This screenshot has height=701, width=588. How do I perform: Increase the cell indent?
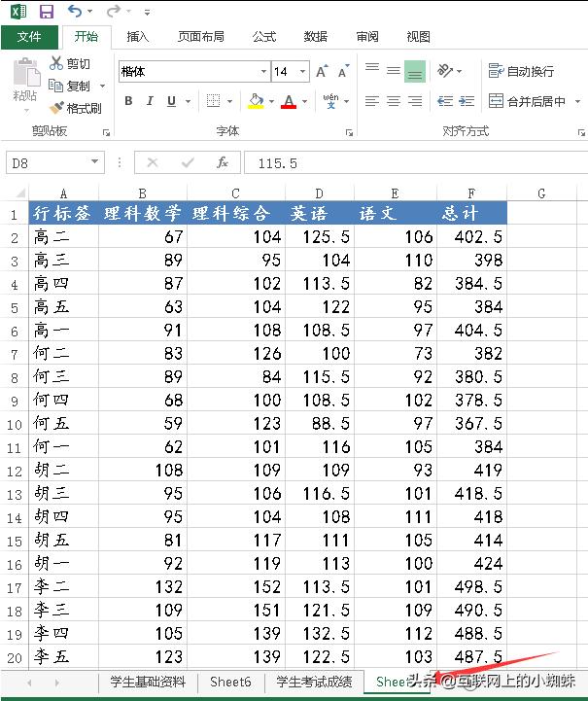point(467,101)
